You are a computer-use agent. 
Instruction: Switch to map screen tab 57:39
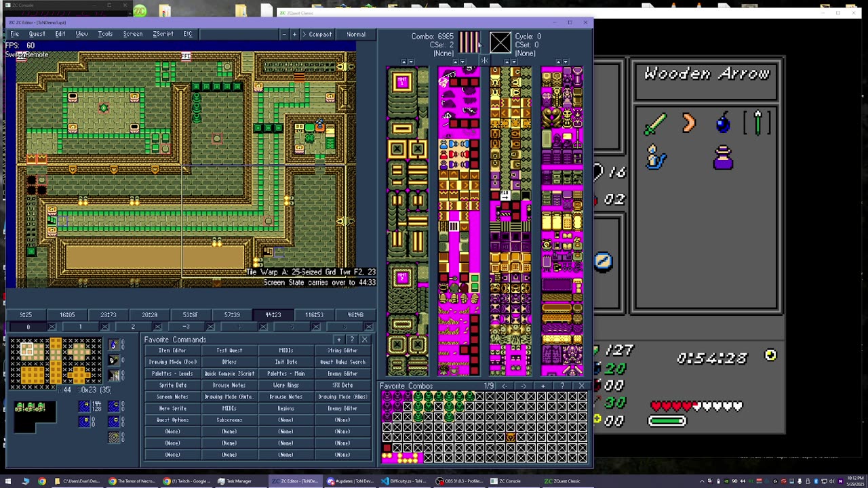pyautogui.click(x=232, y=315)
